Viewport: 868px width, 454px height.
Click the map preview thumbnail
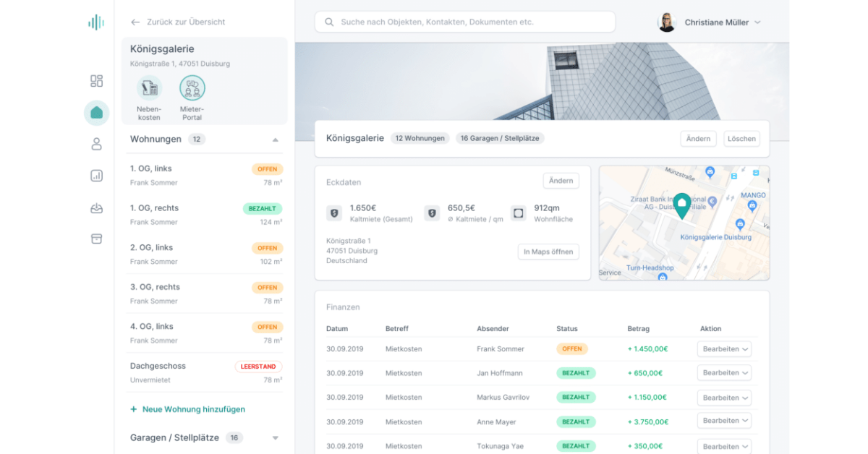684,223
